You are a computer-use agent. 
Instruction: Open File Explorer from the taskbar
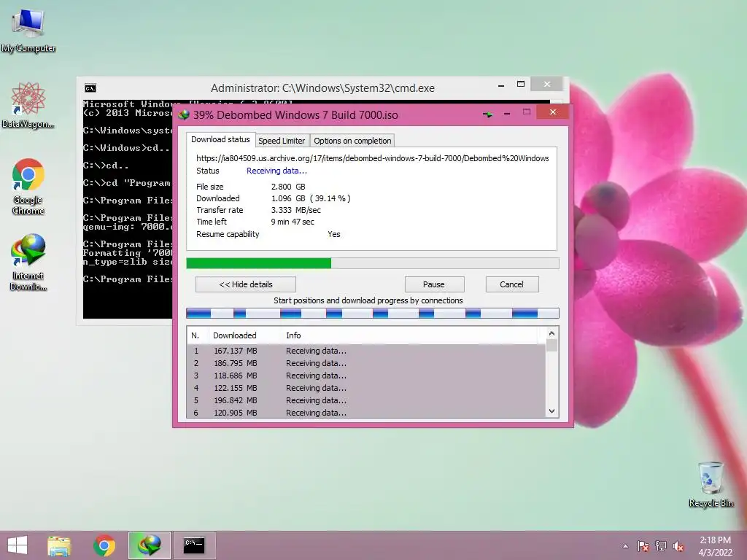[x=59, y=545]
